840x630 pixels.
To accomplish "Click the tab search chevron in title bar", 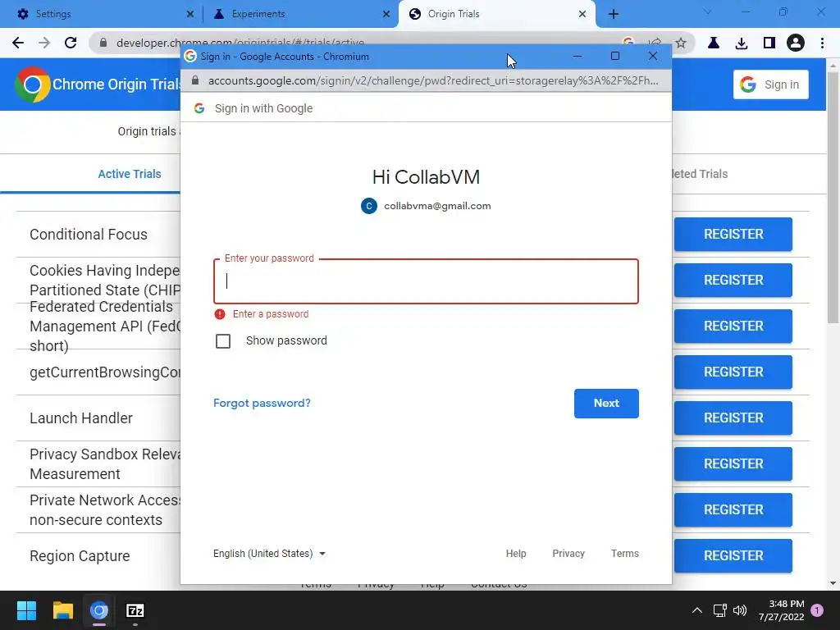I will (x=707, y=12).
